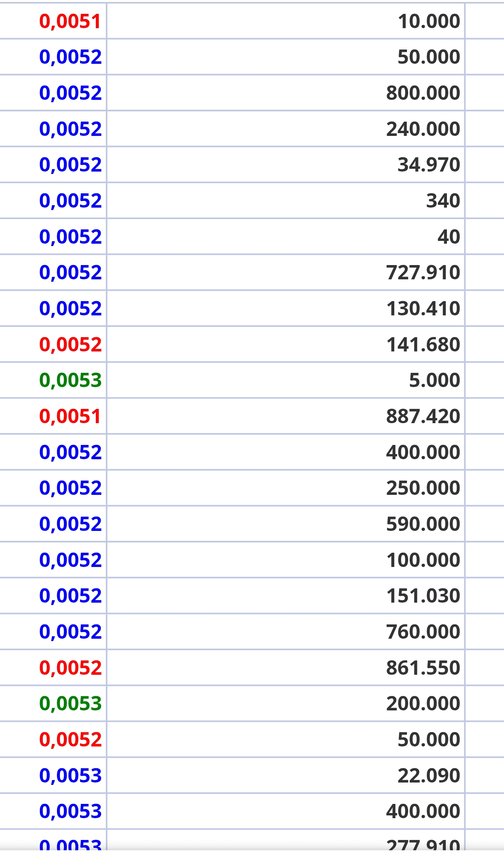Select the 590.000 volume value

coord(423,524)
